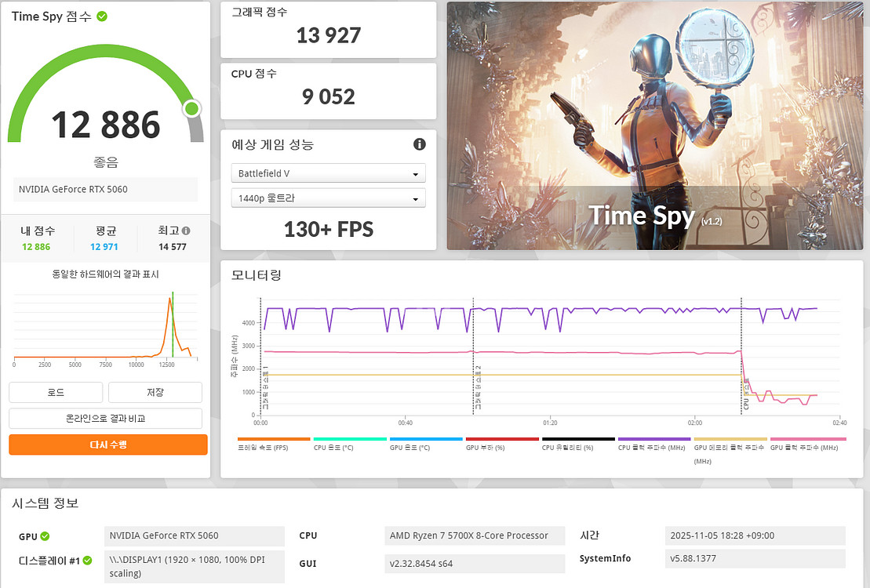Screen dimensions: 870x588
Task: Click the green checkmark beside Time Spy 점수
Action: [x=102, y=16]
